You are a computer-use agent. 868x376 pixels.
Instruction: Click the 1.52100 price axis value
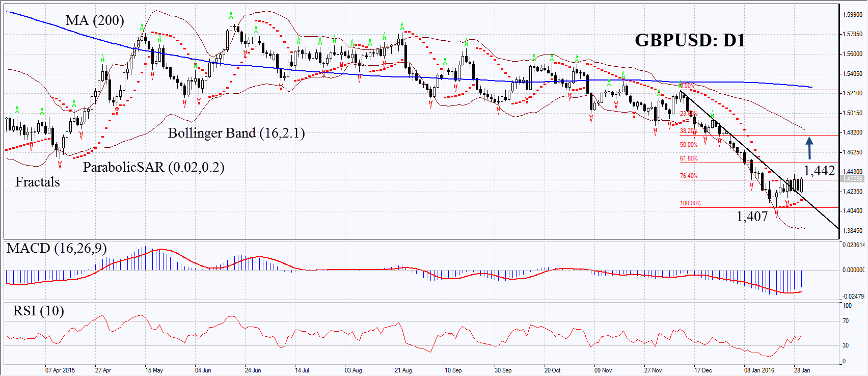pos(852,93)
